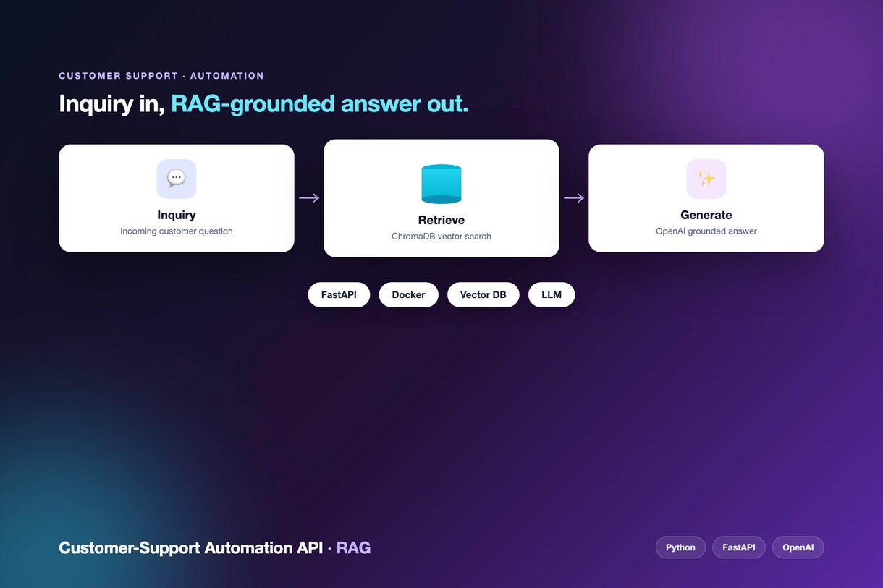Click the sparkles Generate icon
Image resolution: width=883 pixels, height=588 pixels.
point(706,179)
